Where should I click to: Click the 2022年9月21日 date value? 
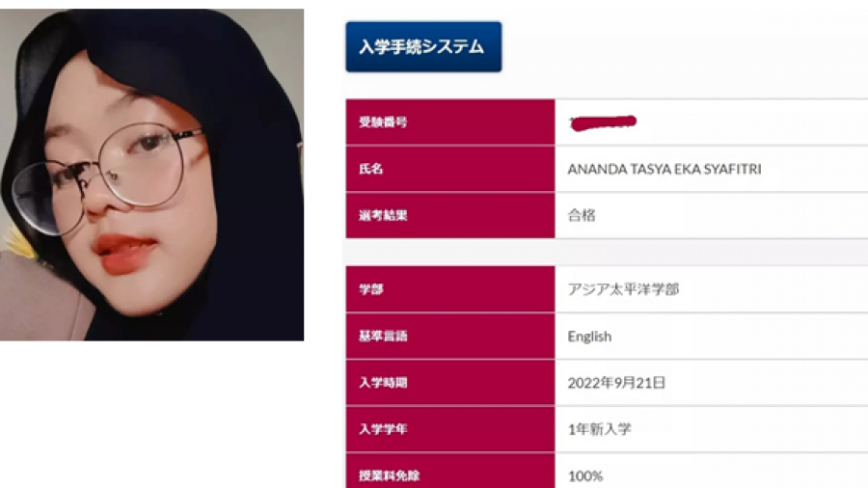(616, 382)
